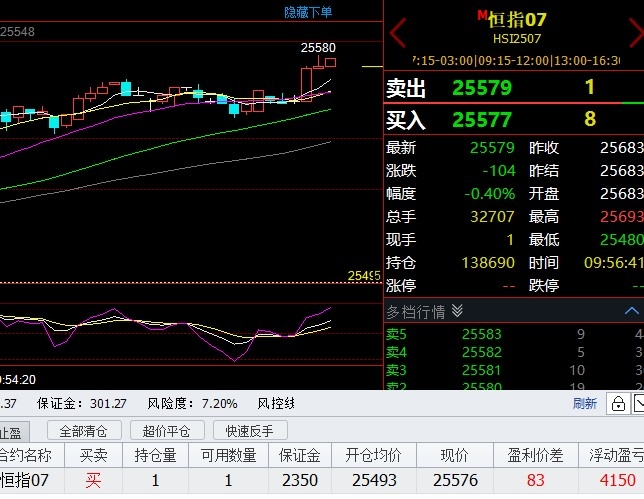Screen dimensions: 644x499
Task: Click the 风险度 7.20% status
Action: click(x=192, y=403)
